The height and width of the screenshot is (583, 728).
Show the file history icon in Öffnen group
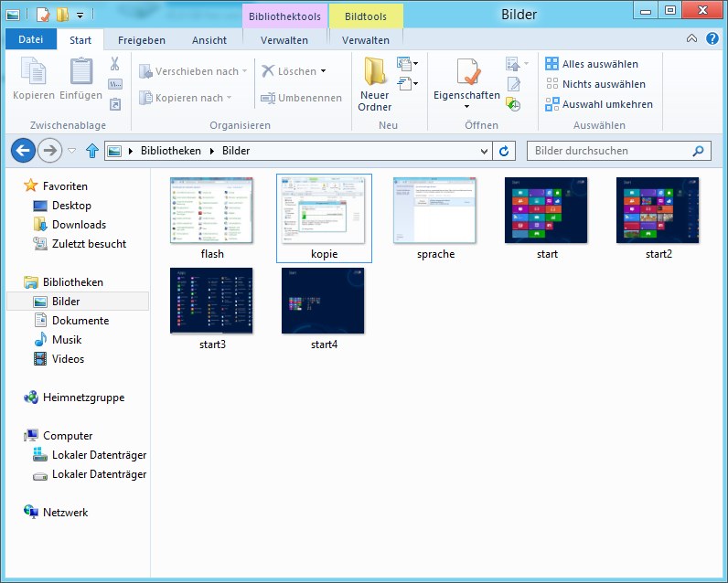pos(513,104)
